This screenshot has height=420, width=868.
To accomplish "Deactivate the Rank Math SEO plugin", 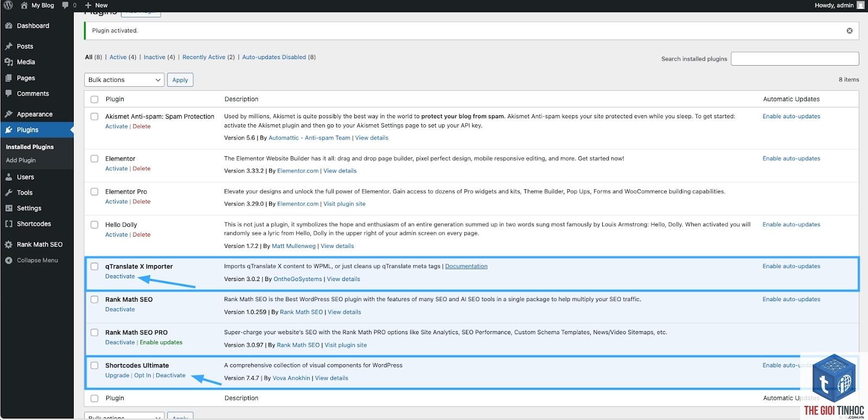I will point(120,309).
